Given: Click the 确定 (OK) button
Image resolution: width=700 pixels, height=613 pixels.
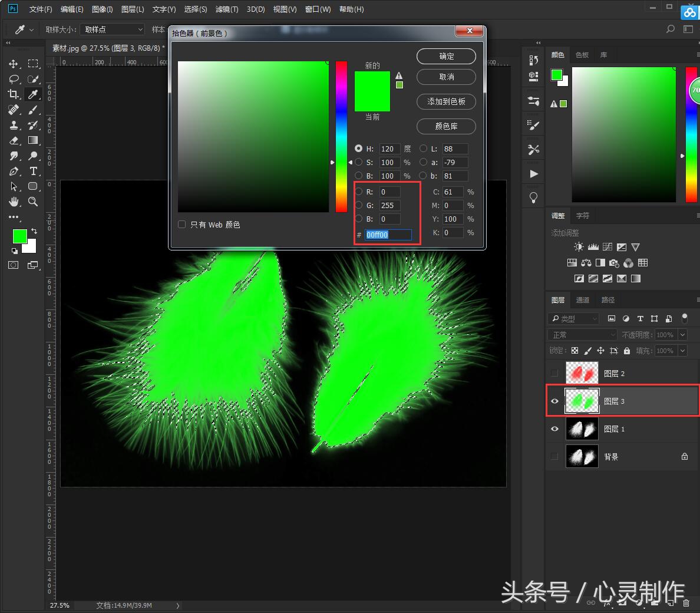Looking at the screenshot, I should 446,57.
